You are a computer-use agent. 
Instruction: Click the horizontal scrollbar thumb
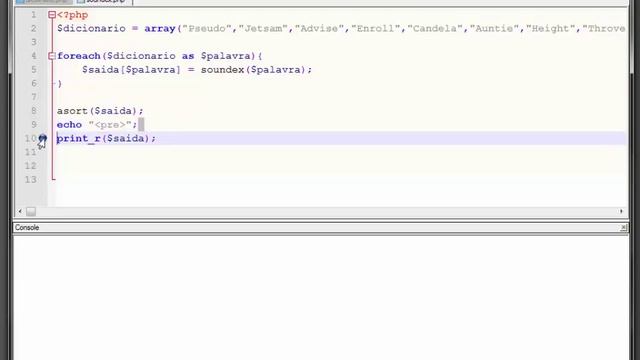(x=31, y=211)
